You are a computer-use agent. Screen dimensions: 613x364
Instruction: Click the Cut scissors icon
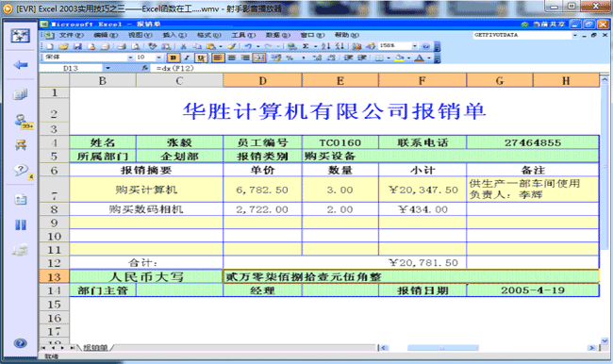183,46
